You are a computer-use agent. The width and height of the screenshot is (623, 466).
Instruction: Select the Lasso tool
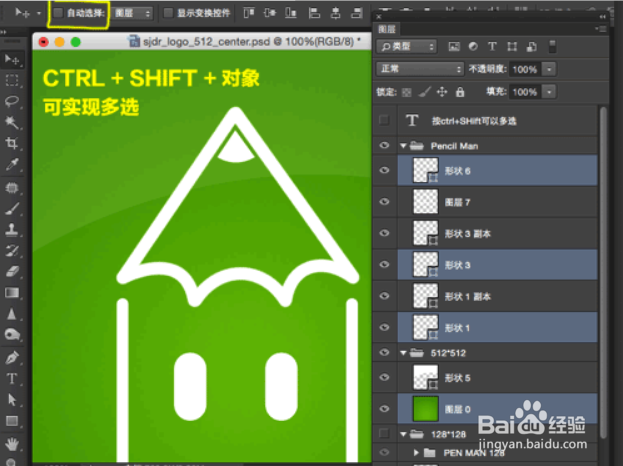[12, 101]
